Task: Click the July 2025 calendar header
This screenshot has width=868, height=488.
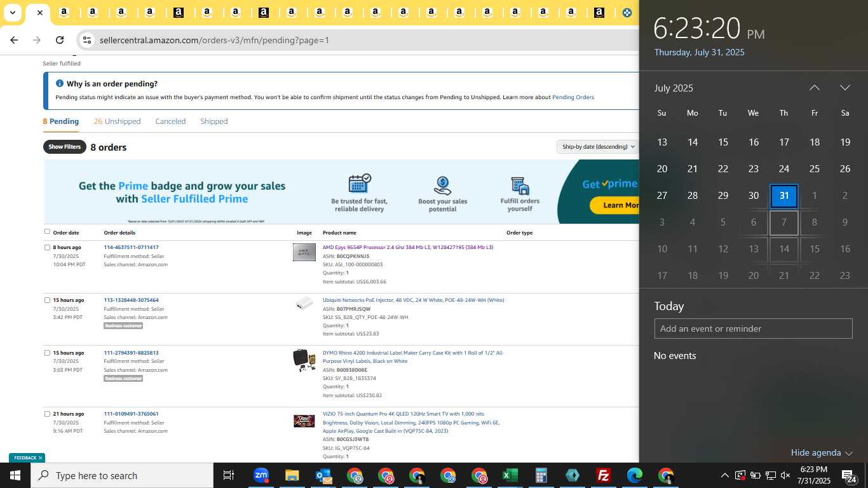Action: (674, 88)
